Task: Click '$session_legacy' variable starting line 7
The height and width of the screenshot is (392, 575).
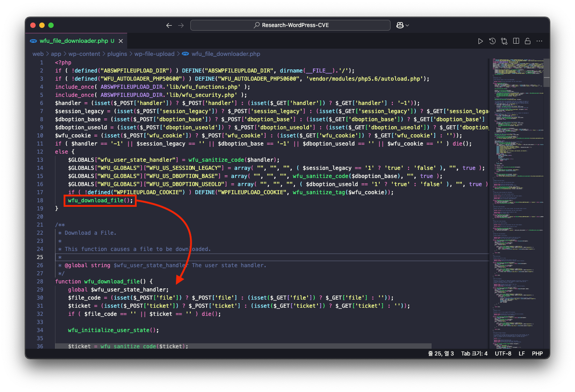Action: coord(79,111)
